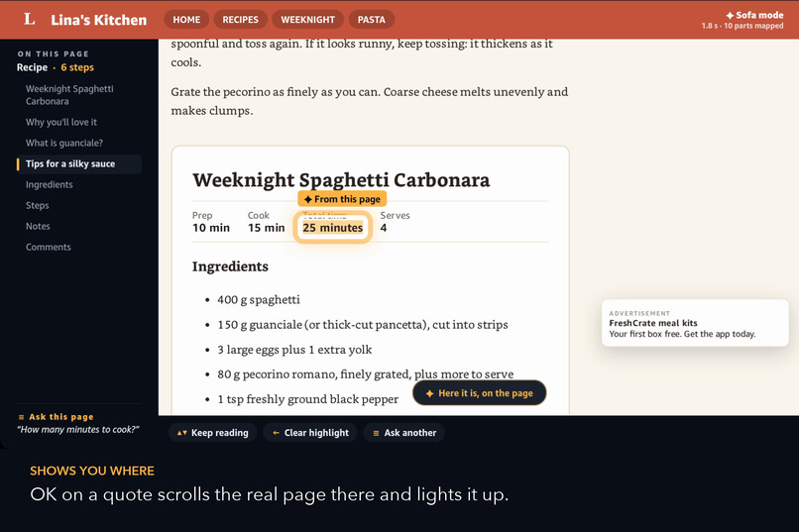This screenshot has width=799, height=532.
Task: Go to the HOME nav item
Action: (186, 20)
